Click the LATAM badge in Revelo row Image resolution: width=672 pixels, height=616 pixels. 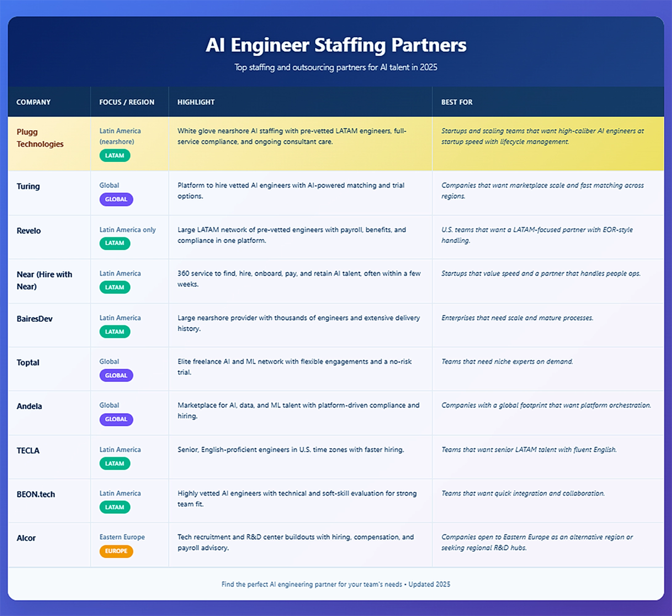pos(115,243)
